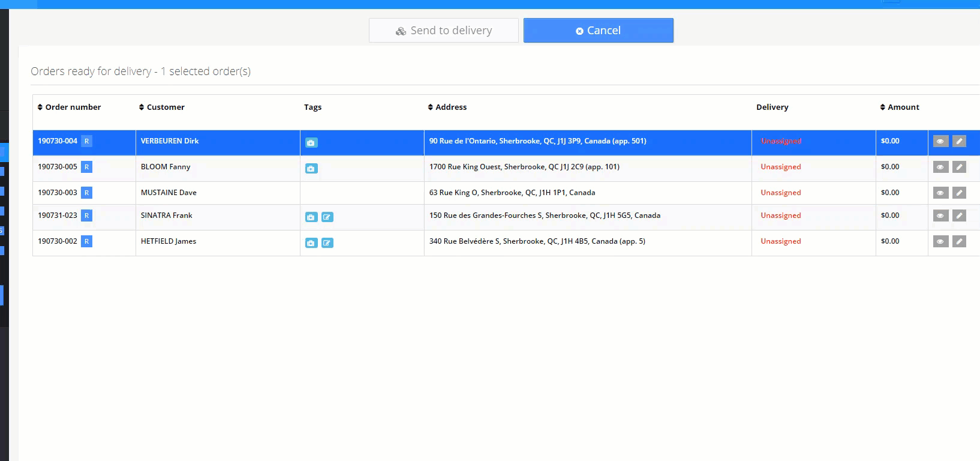Viewport: 980px width, 461px height.
Task: View order 190730-004 with the eye icon
Action: (940, 142)
